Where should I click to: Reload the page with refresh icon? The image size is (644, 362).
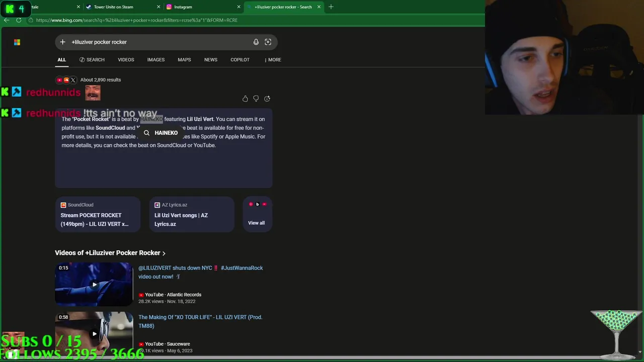coord(19,20)
